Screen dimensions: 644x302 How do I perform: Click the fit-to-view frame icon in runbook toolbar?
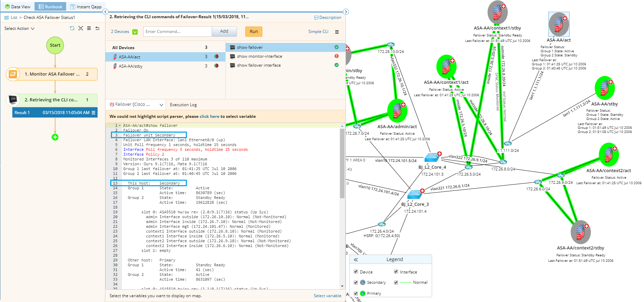coord(81,28)
